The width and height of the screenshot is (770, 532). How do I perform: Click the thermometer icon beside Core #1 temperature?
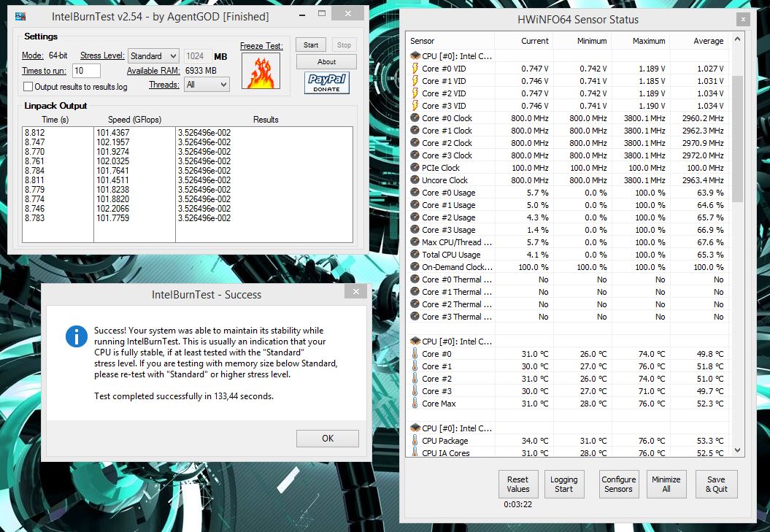pyautogui.click(x=415, y=366)
